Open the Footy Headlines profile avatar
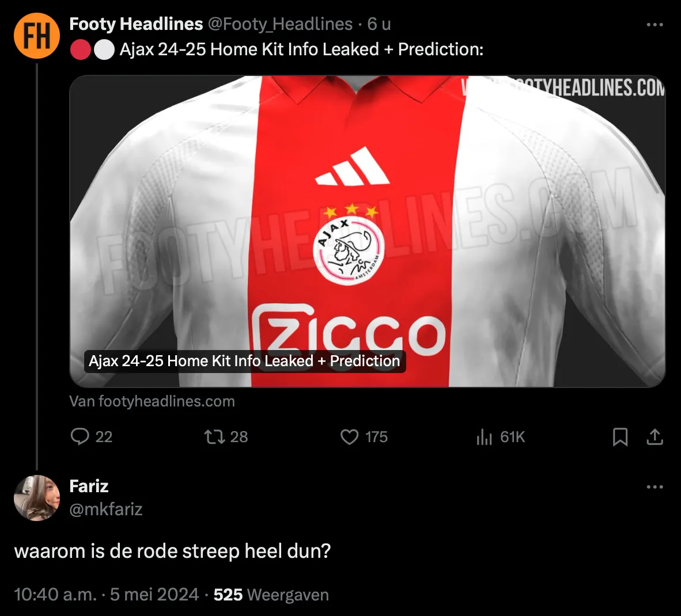Image resolution: width=681 pixels, height=616 pixels. (x=37, y=36)
